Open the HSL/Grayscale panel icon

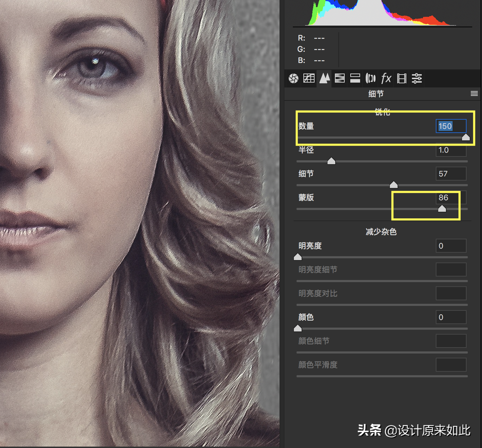click(340, 78)
